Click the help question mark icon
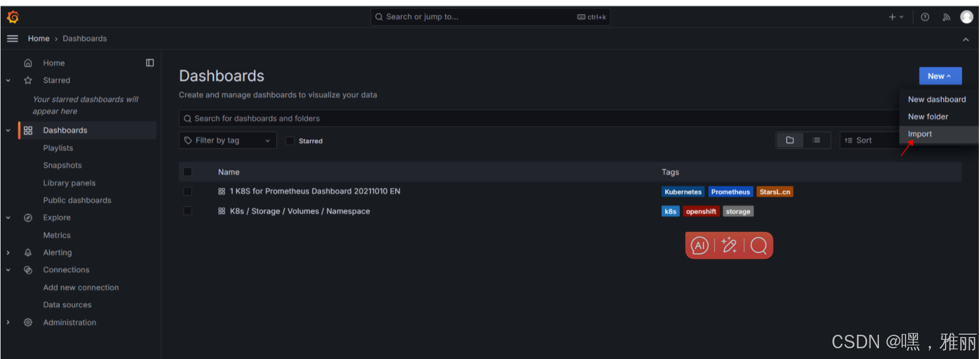Viewport: 980px width, 359px height. 925,17
